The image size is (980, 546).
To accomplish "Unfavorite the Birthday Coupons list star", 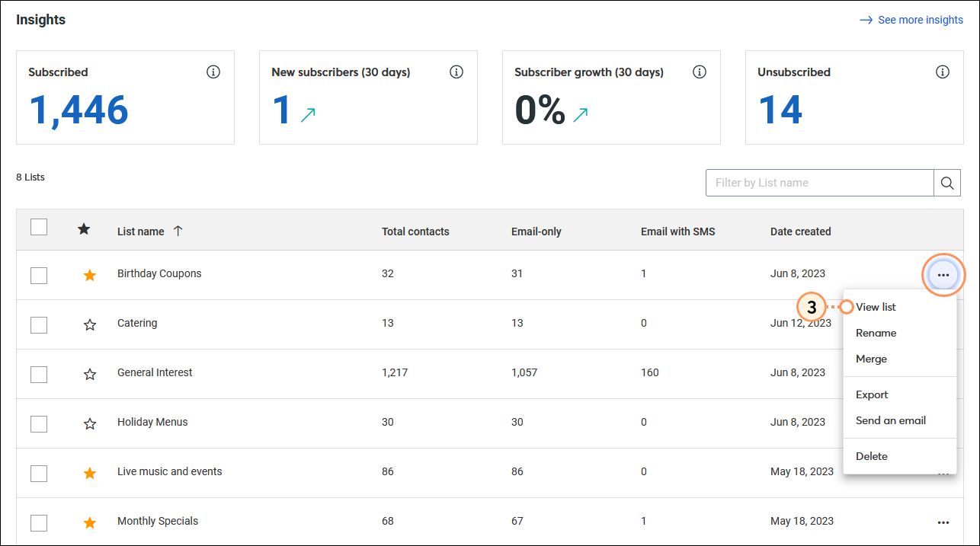I will [x=90, y=275].
